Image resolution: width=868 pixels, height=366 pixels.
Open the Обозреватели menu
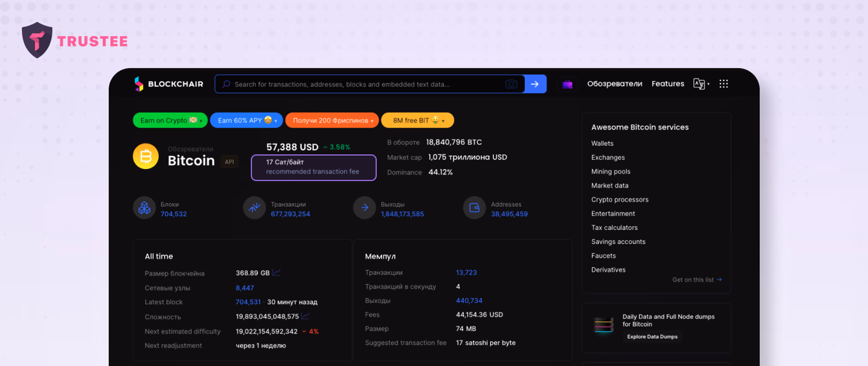pos(615,84)
